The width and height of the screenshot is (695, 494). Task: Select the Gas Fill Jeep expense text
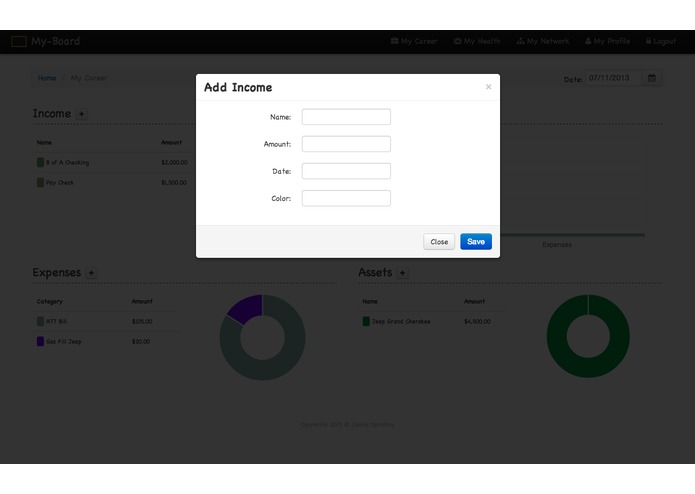[x=64, y=341]
